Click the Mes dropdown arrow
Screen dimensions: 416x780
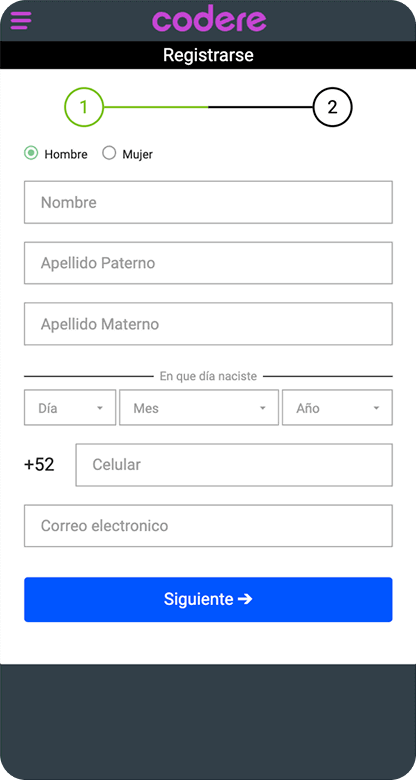pos(263,408)
